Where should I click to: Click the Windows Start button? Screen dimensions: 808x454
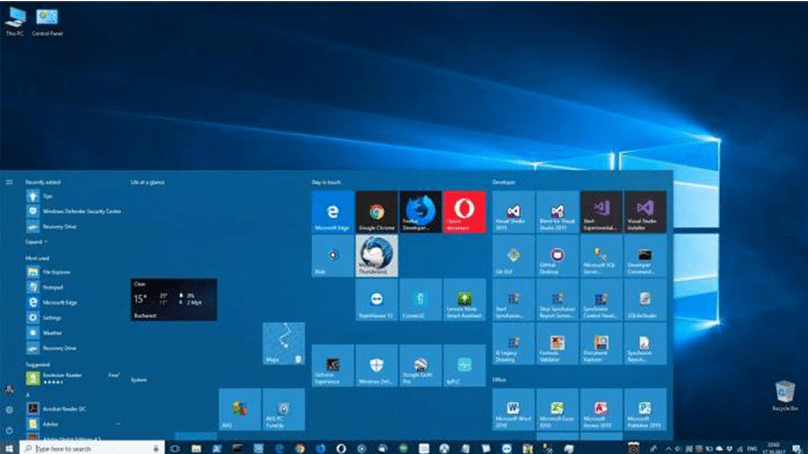(x=10, y=448)
